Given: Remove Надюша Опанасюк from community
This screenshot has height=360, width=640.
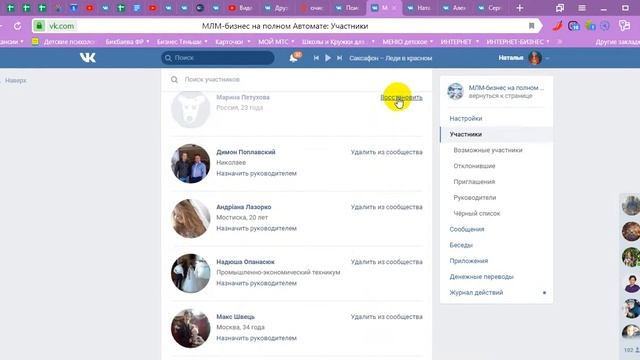Looking at the screenshot, I should (387, 262).
